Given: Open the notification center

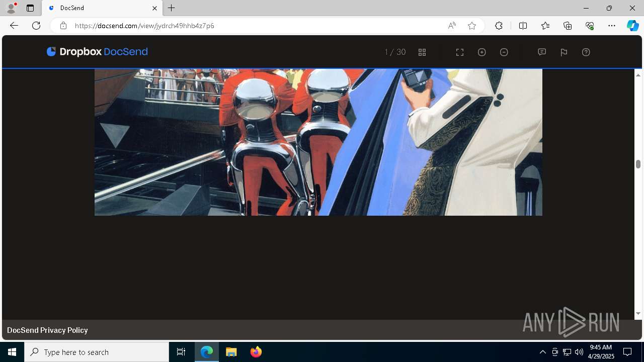Looking at the screenshot, I should [x=627, y=352].
